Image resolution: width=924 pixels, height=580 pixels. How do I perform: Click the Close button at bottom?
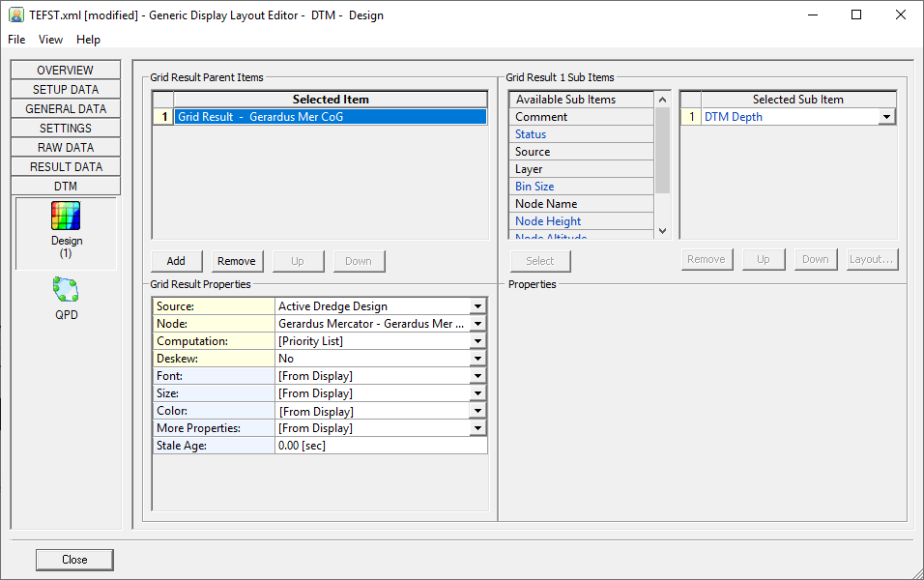click(74, 560)
